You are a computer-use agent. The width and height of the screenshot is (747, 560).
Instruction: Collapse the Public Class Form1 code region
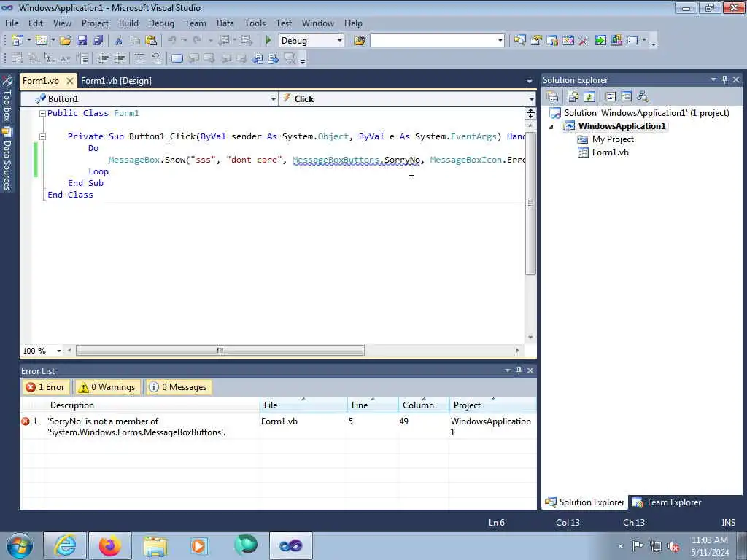(x=42, y=113)
